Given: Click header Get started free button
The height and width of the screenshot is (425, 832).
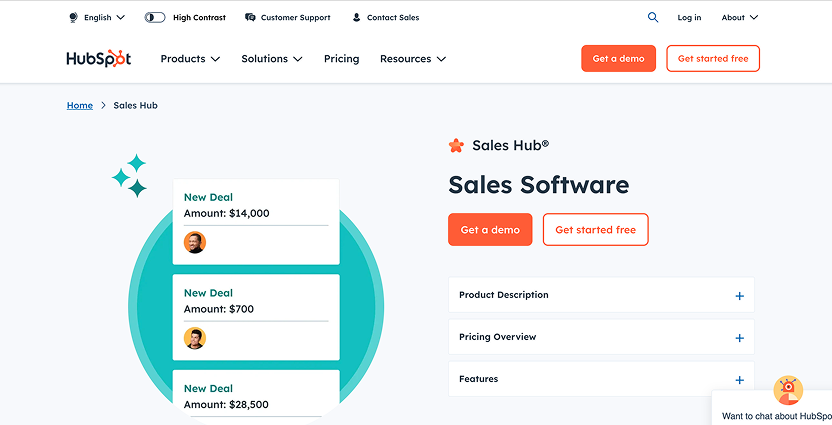Looking at the screenshot, I should pyautogui.click(x=713, y=58).
